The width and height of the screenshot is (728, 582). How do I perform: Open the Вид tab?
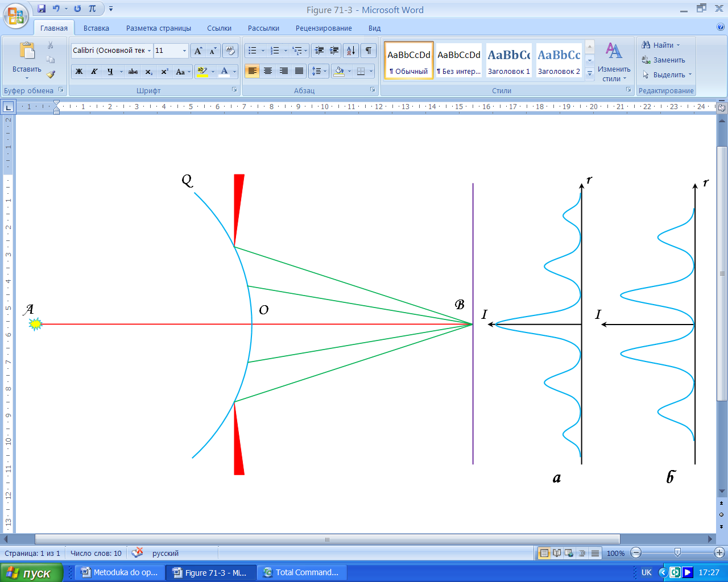[374, 28]
